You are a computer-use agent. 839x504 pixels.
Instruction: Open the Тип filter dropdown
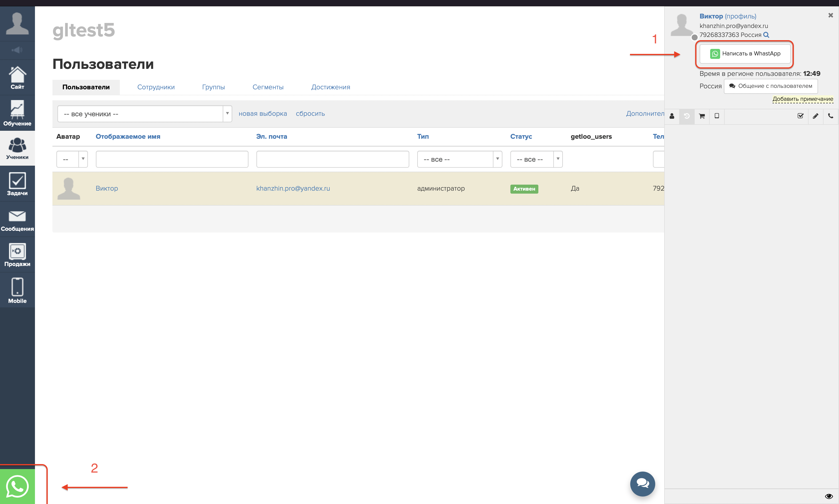459,159
